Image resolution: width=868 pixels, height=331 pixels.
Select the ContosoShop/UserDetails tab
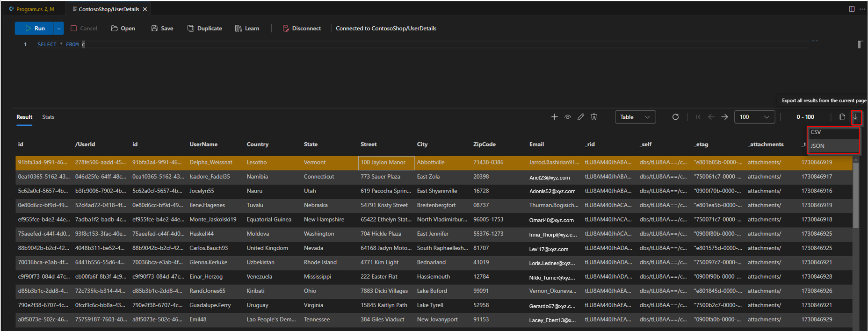click(108, 9)
